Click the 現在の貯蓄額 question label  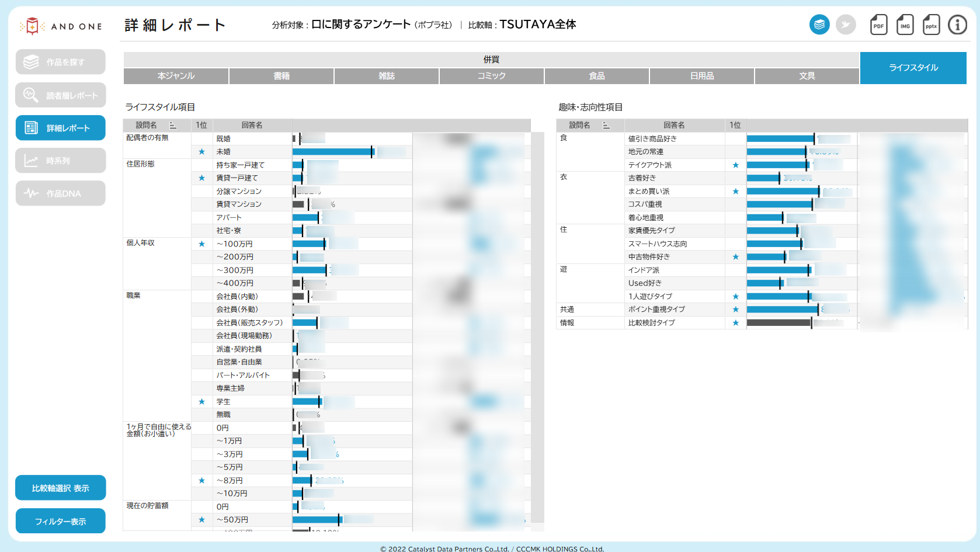coord(148,506)
